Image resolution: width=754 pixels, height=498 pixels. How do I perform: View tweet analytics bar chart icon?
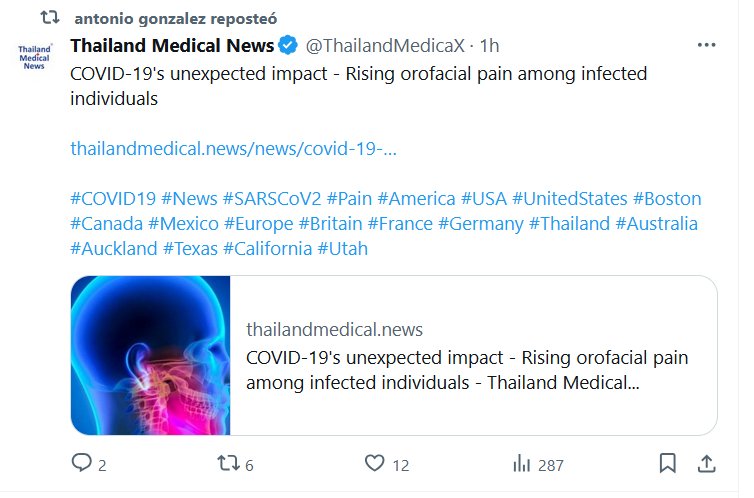pyautogui.click(x=521, y=464)
